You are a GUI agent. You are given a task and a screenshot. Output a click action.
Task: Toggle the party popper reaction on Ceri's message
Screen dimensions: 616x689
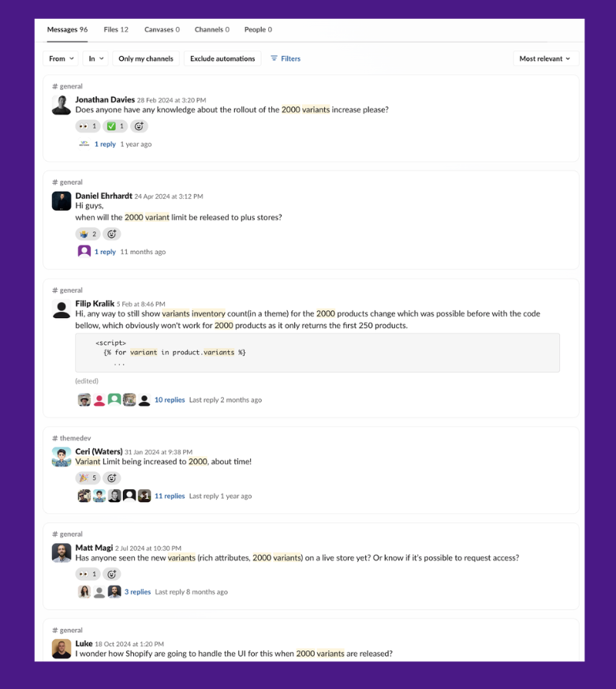88,478
